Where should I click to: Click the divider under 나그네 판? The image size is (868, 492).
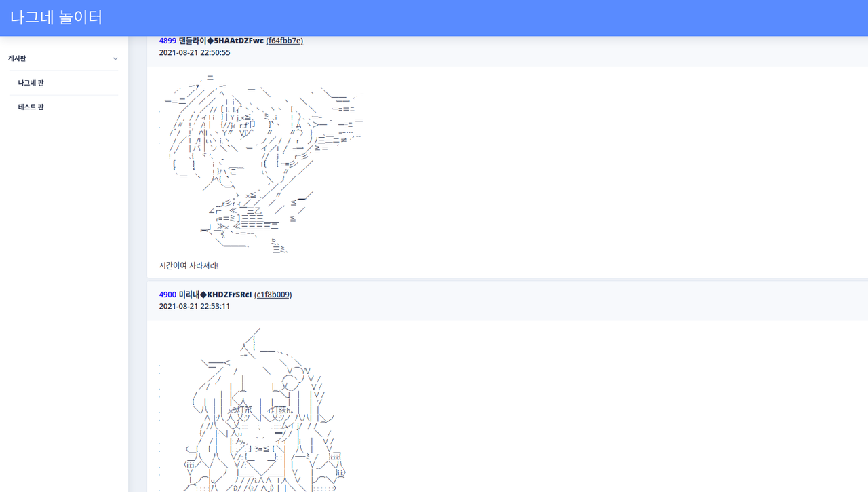[x=64, y=94]
